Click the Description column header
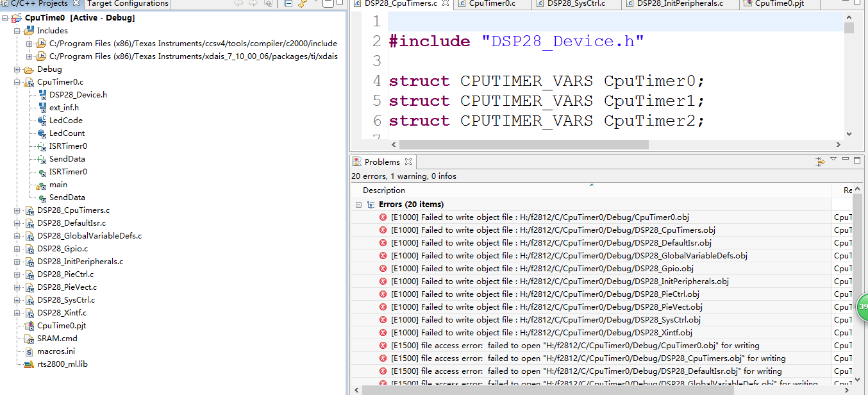Screen dimensions: 868x395 pos(384,190)
